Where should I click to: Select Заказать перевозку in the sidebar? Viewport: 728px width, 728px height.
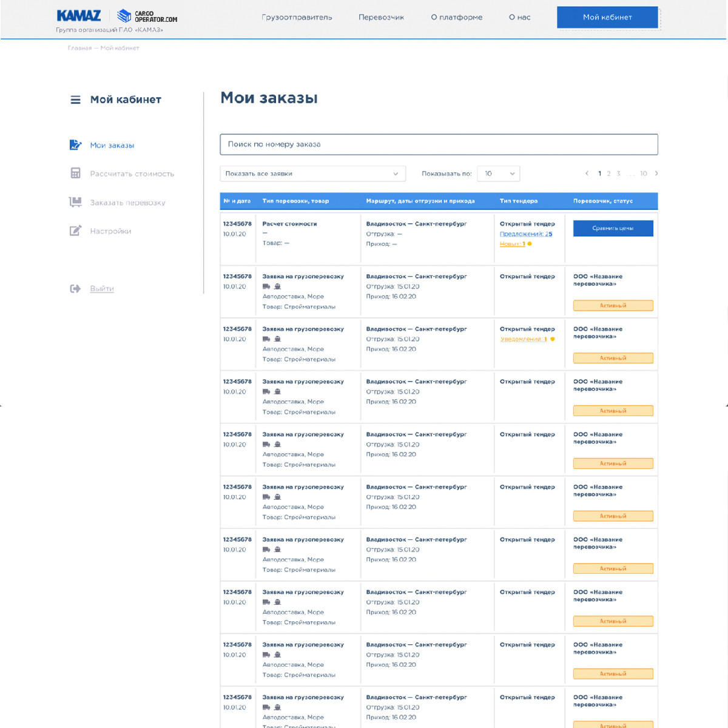127,203
